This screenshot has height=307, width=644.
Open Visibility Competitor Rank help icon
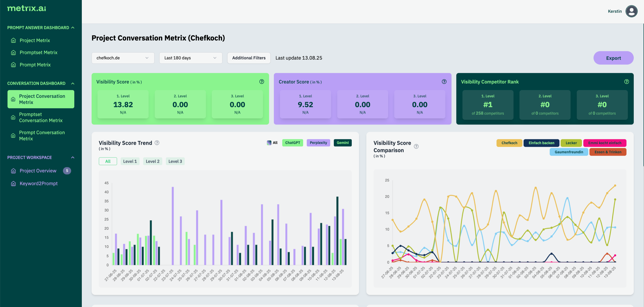(x=626, y=82)
